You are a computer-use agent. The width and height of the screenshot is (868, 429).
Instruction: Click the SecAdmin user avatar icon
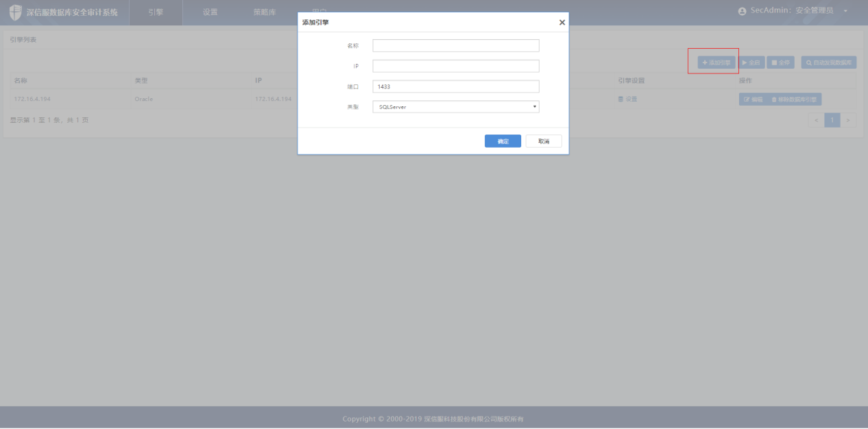coord(742,12)
